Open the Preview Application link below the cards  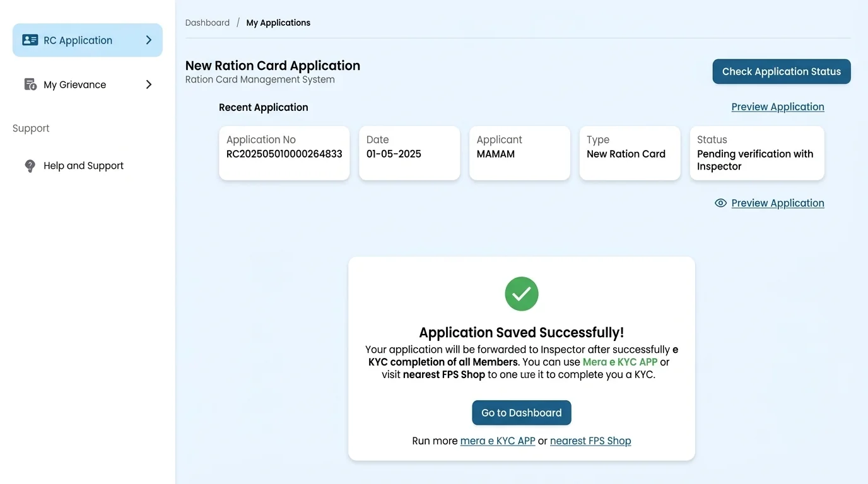[778, 203]
